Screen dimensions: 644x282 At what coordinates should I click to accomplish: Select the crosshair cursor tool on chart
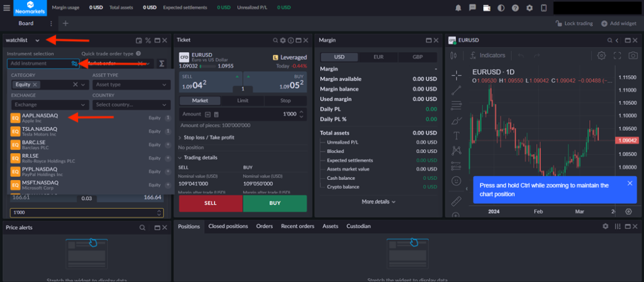pos(457,75)
